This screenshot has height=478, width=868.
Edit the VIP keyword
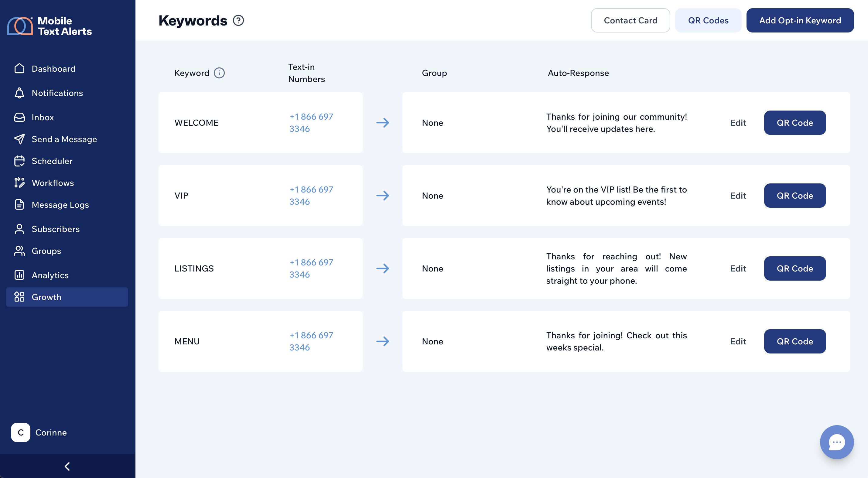tap(738, 196)
